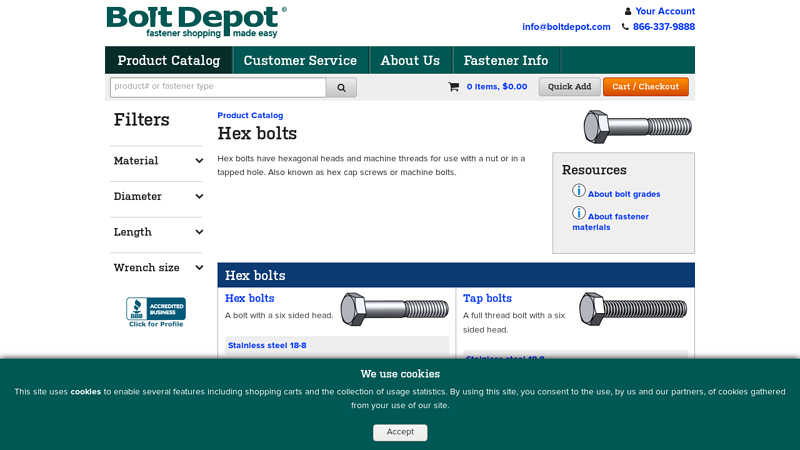
Task: Open the Tap bolts category bolt image
Action: [x=633, y=309]
